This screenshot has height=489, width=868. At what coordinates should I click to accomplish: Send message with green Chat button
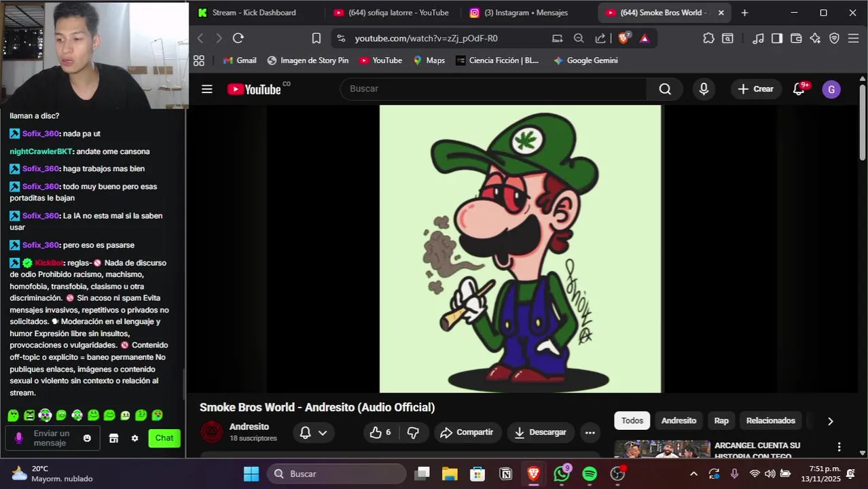(x=164, y=439)
